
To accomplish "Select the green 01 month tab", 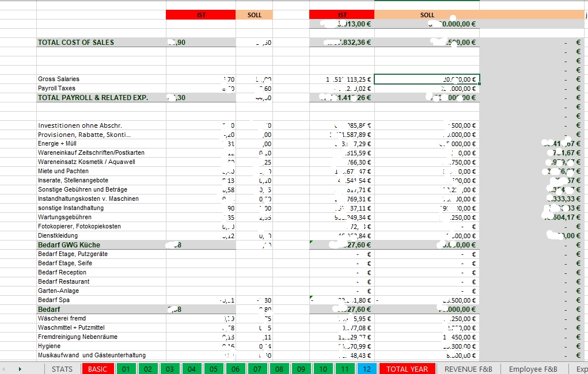I will point(126,369).
